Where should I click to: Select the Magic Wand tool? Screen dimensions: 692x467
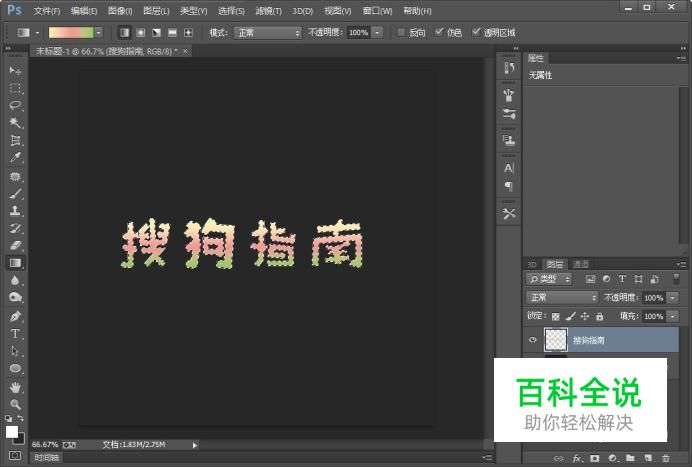tap(15, 123)
